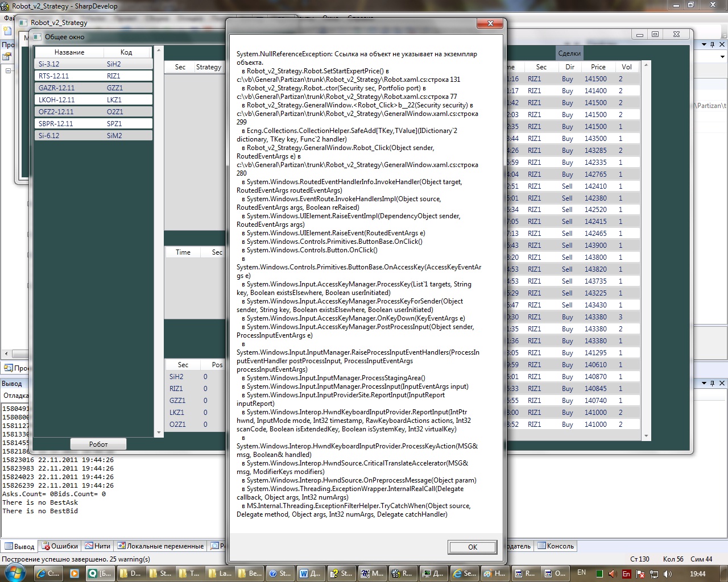Image resolution: width=728 pixels, height=582 pixels.
Task: Open the Локальные переменные tab
Action: (x=160, y=546)
